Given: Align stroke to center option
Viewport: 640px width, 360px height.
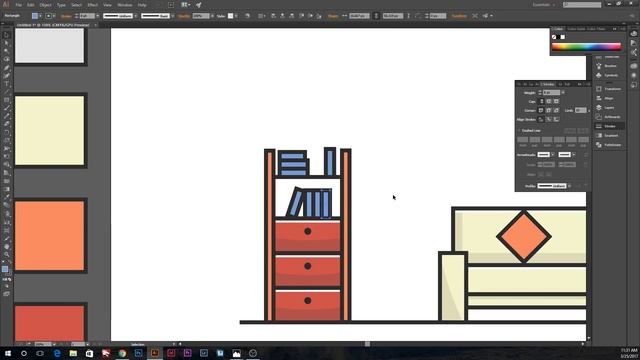Looking at the screenshot, I should tap(541, 119).
